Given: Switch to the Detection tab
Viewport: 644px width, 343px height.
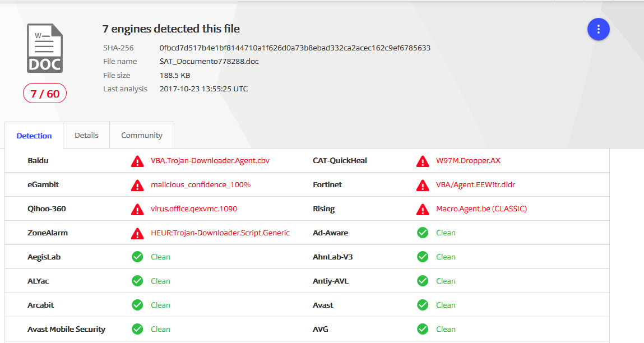Looking at the screenshot, I should coord(34,136).
